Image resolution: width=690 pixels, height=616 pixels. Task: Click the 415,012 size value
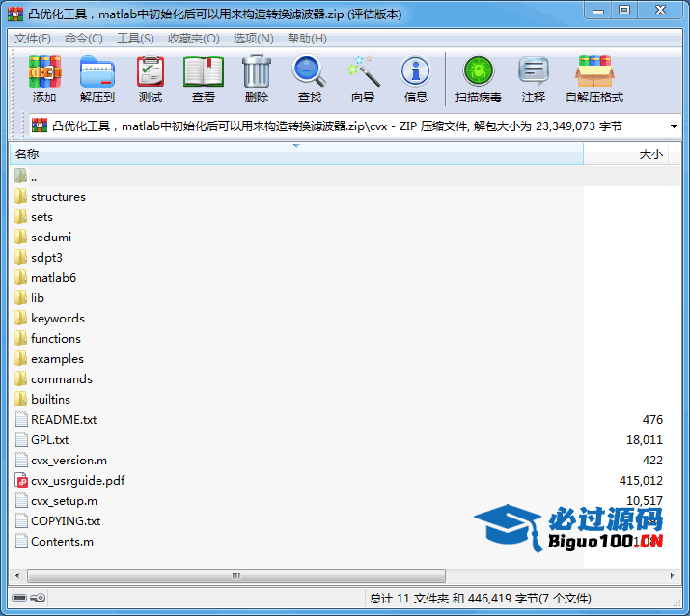[x=641, y=481]
